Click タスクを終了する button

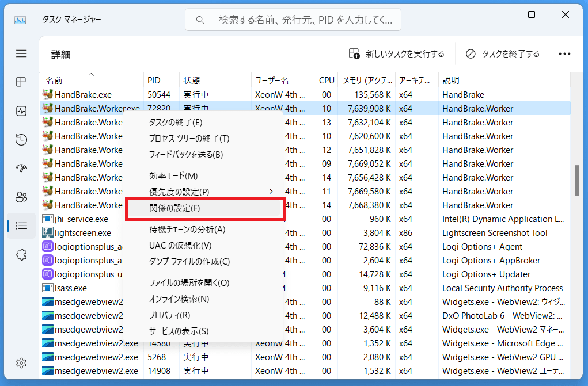(503, 54)
